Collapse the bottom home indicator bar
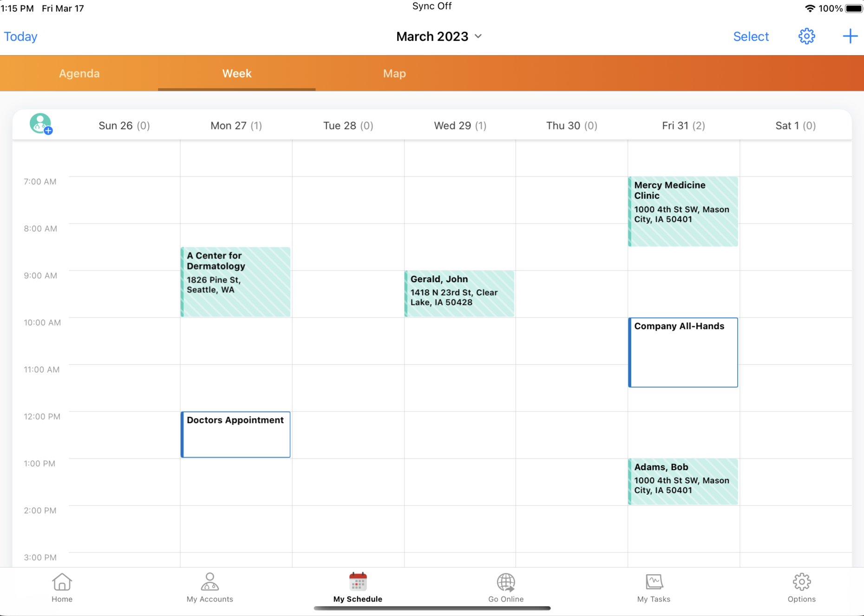The width and height of the screenshot is (864, 616). click(432, 608)
